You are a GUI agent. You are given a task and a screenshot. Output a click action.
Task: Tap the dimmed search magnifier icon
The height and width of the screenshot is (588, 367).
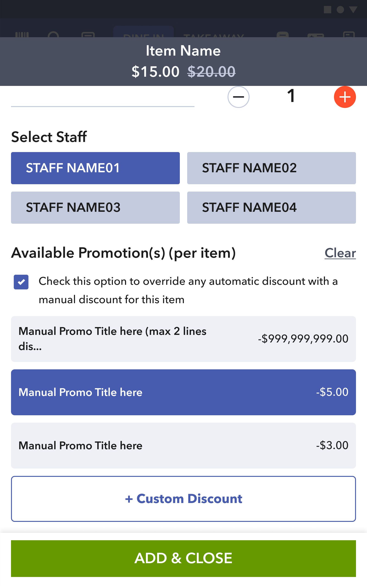53,34
